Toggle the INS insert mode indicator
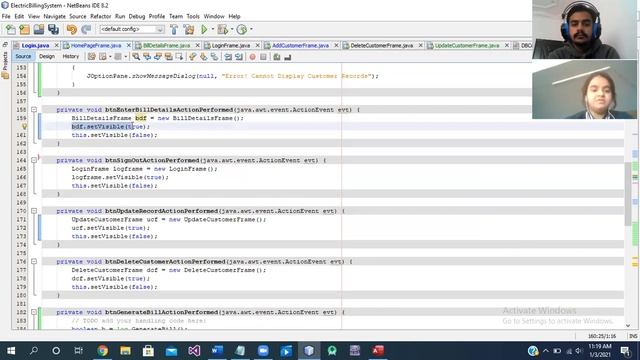 coord(633,336)
